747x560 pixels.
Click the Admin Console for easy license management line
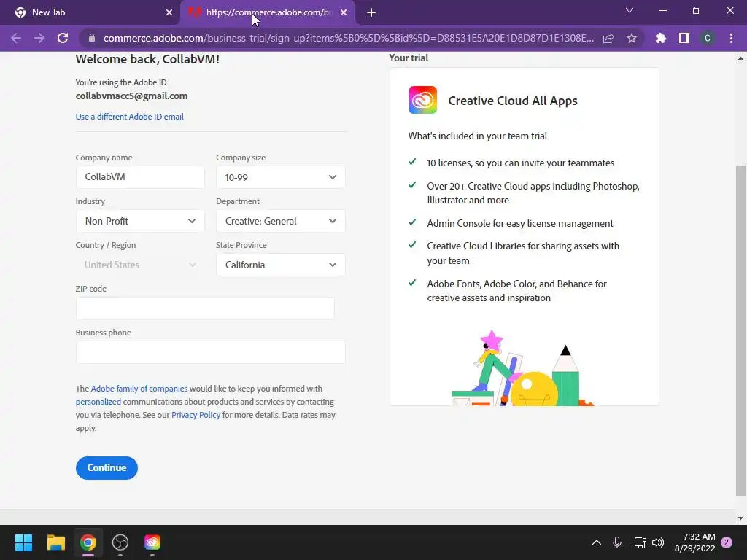click(519, 223)
